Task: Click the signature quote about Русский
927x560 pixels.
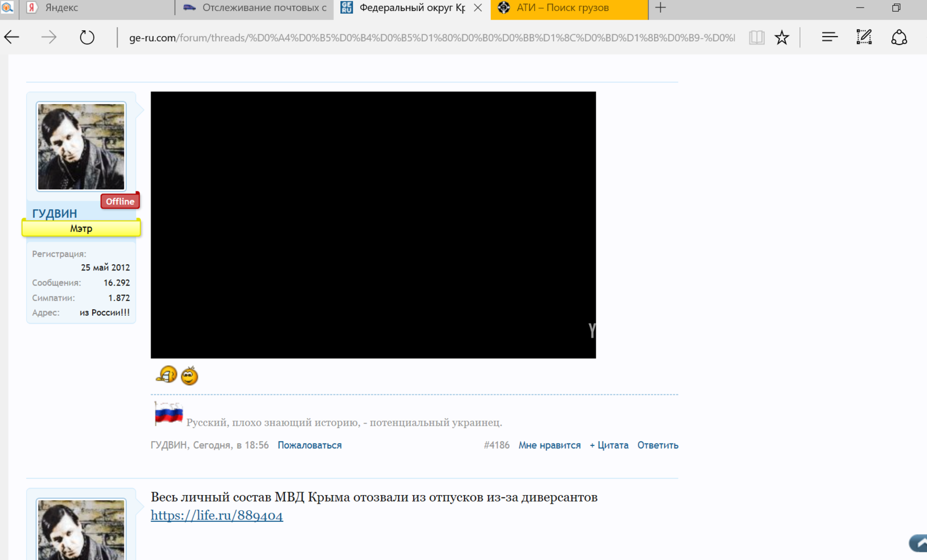Action: click(344, 422)
